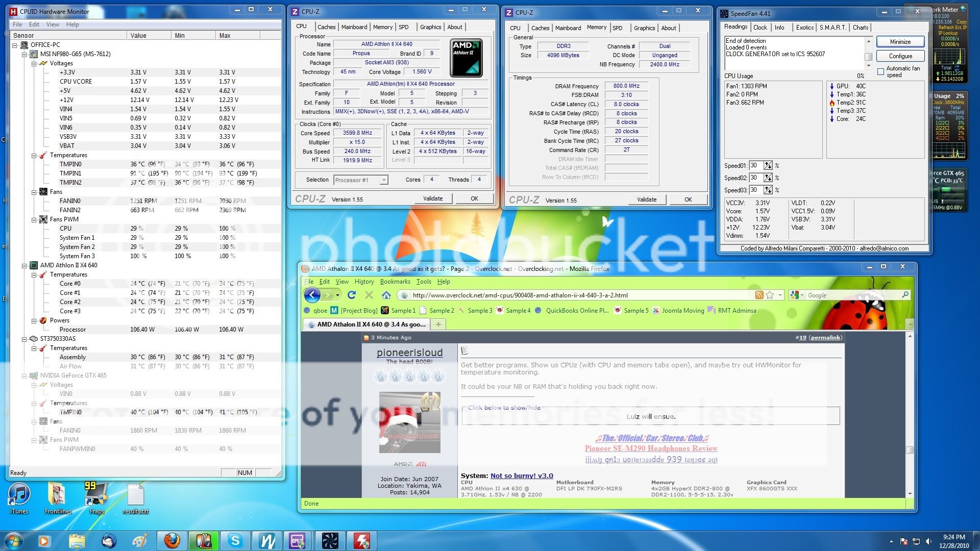Screen dimensions: 980x551
Task: Collapse Temperatures node under MSI board
Action: pos(34,155)
